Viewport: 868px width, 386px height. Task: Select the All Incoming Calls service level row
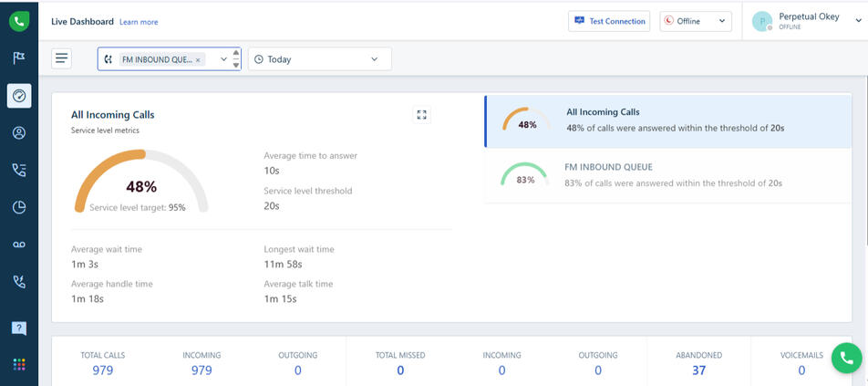[x=668, y=120]
